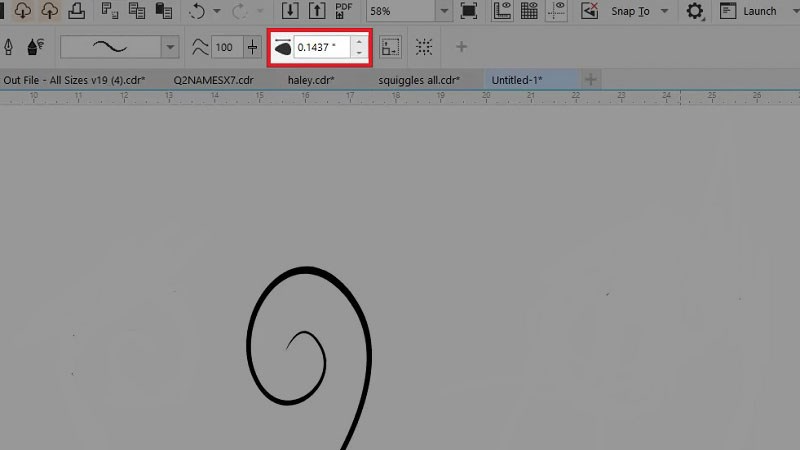This screenshot has height=450, width=800.
Task: Click the Launch button
Action: tap(749, 11)
